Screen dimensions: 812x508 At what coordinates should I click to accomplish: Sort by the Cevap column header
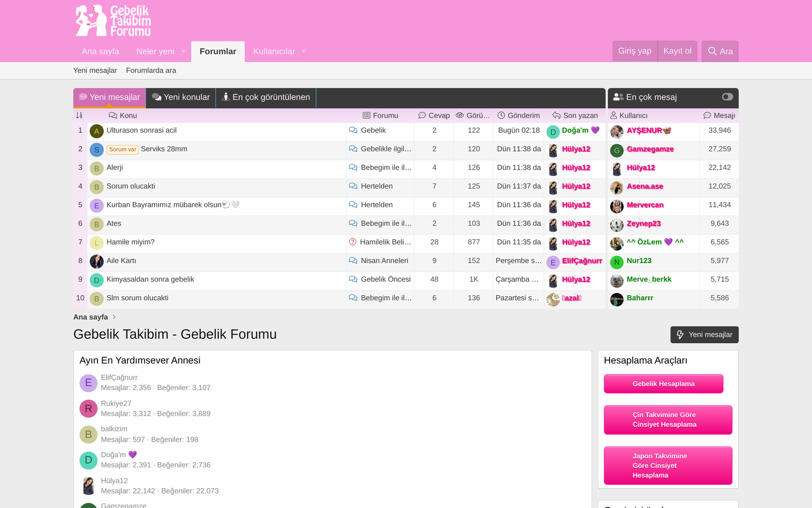click(434, 115)
